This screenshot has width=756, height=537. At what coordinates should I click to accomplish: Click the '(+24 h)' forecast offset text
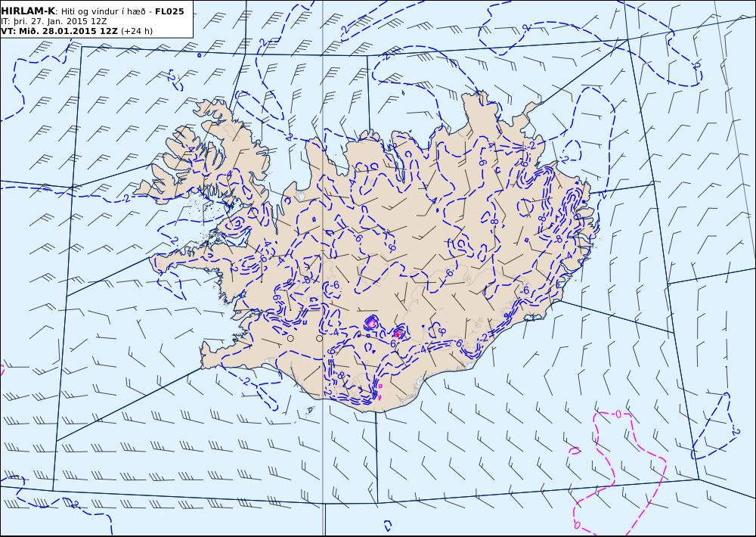(x=136, y=31)
